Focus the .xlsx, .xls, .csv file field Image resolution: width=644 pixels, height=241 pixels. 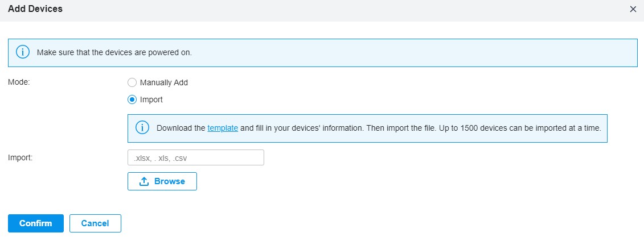(196, 157)
